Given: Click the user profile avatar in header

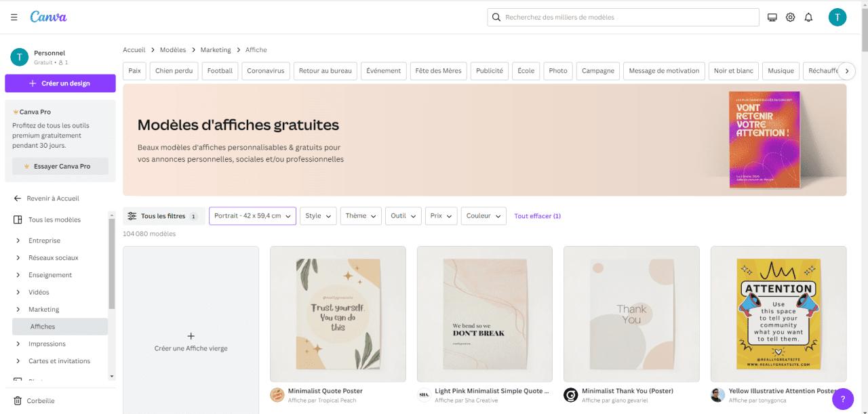Looking at the screenshot, I should click(837, 18).
